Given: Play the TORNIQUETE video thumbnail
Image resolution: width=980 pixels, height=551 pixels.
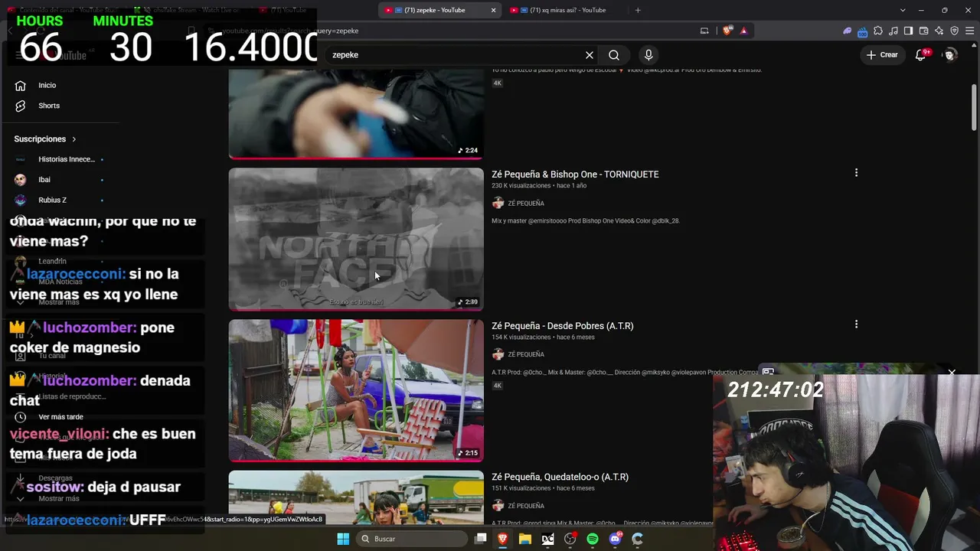Looking at the screenshot, I should tap(356, 240).
